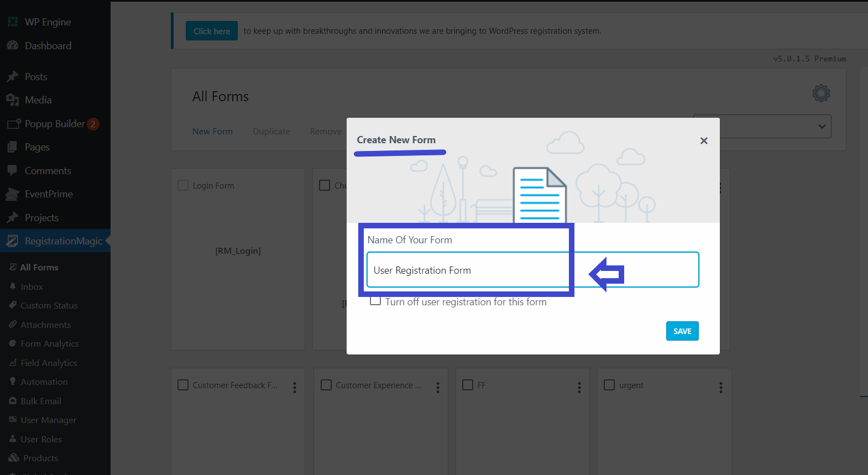
Task: Open Form Analytics submenu
Action: point(50,343)
